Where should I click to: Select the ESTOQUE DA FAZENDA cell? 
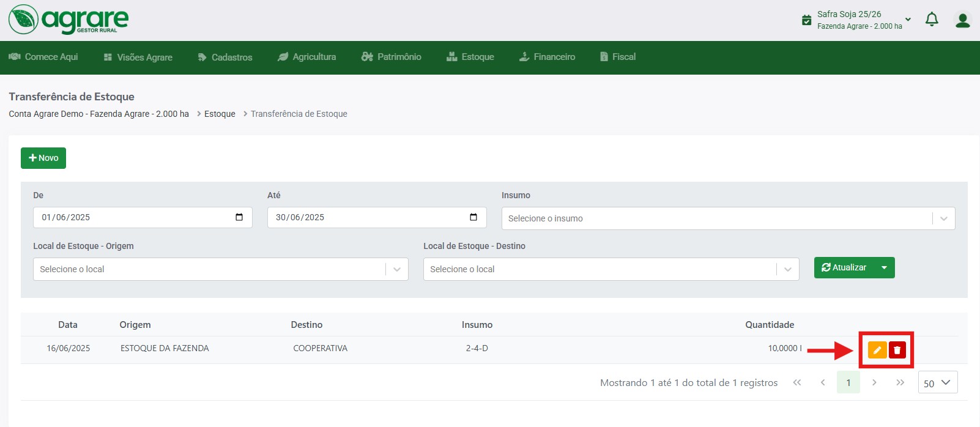[165, 348]
